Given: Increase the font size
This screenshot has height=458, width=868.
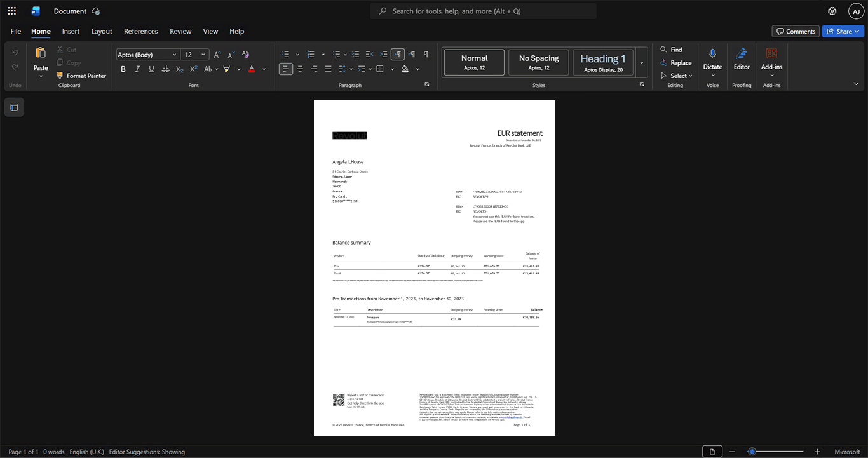Looking at the screenshot, I should click(x=217, y=55).
